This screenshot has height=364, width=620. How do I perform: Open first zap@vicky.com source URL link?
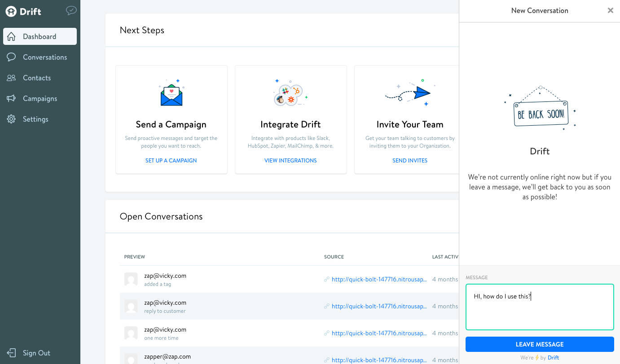point(379,280)
